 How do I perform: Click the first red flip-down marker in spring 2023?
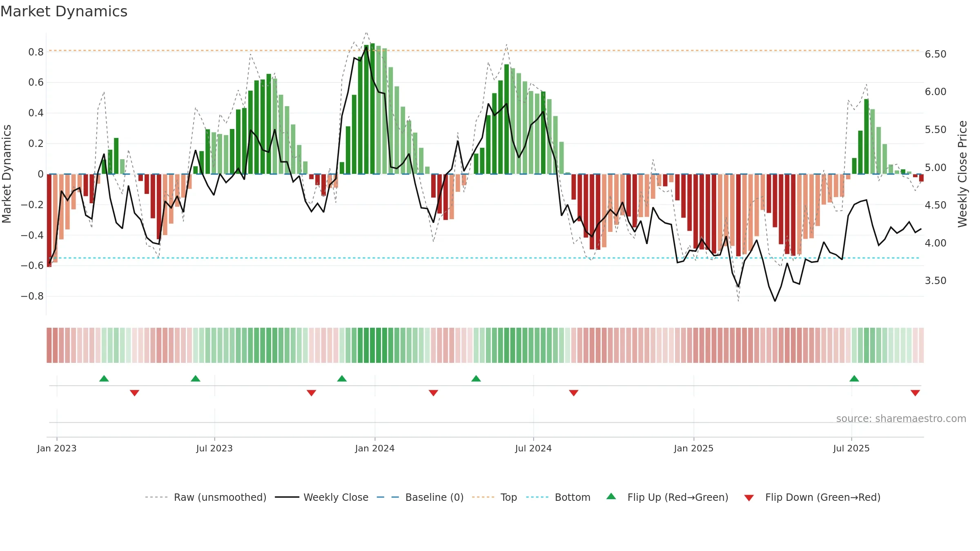pos(134,393)
